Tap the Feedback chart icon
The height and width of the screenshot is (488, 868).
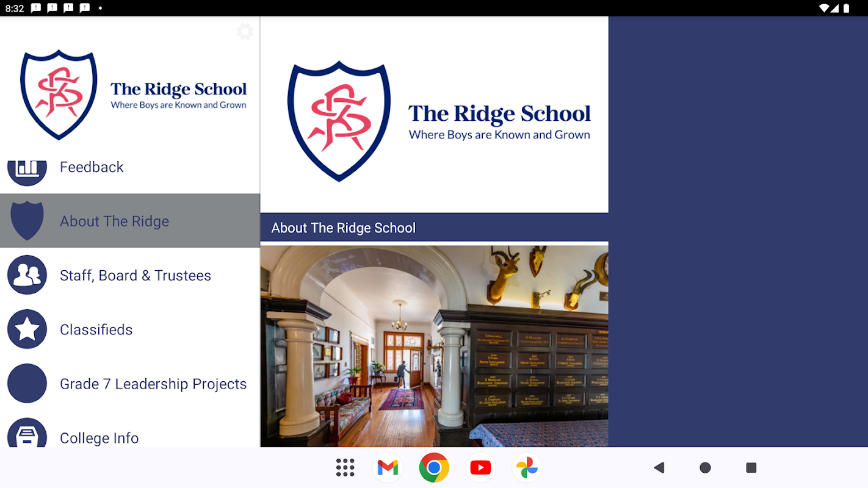click(x=27, y=173)
